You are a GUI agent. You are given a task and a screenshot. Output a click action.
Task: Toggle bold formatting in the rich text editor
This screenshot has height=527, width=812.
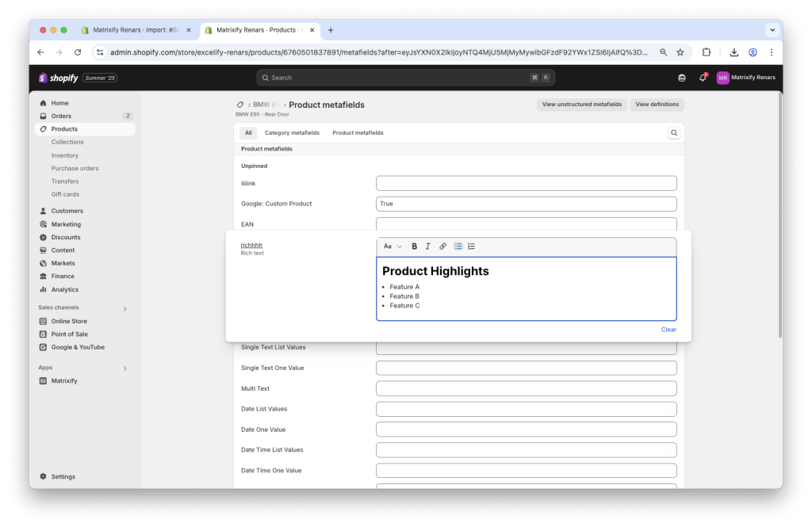coord(414,246)
